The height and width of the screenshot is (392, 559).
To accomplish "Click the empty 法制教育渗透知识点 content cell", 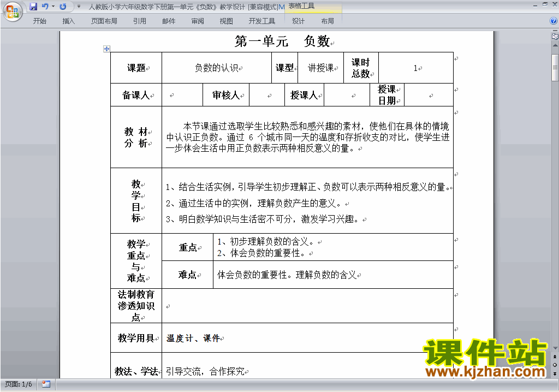I will point(308,306).
